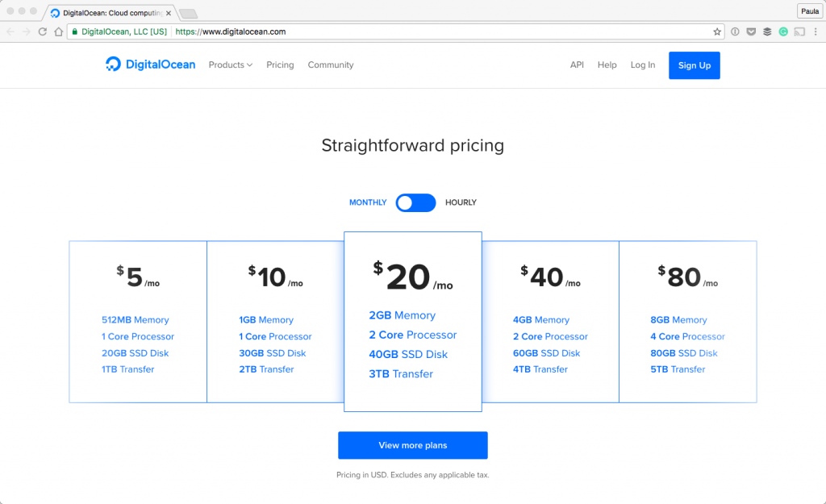This screenshot has width=826, height=504.
Task: Open the Paula profile switcher
Action: click(809, 11)
